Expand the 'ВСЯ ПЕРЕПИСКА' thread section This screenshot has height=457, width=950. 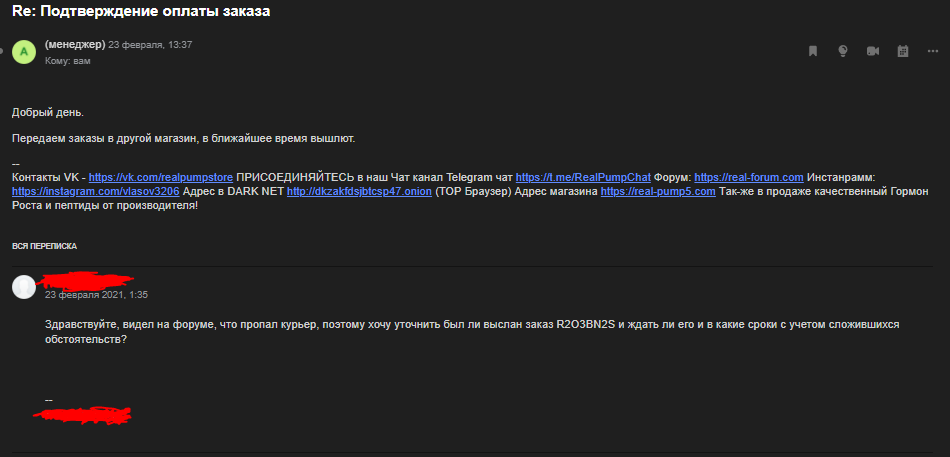44,246
